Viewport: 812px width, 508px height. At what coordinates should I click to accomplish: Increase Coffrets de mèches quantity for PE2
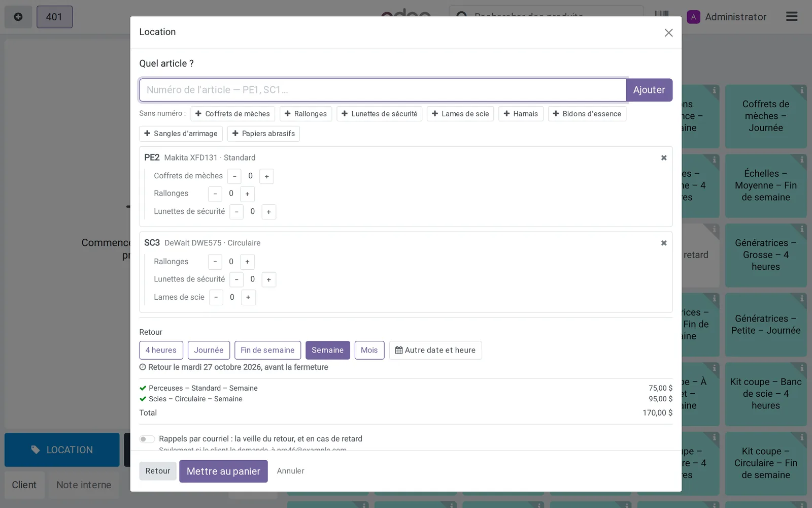click(267, 176)
